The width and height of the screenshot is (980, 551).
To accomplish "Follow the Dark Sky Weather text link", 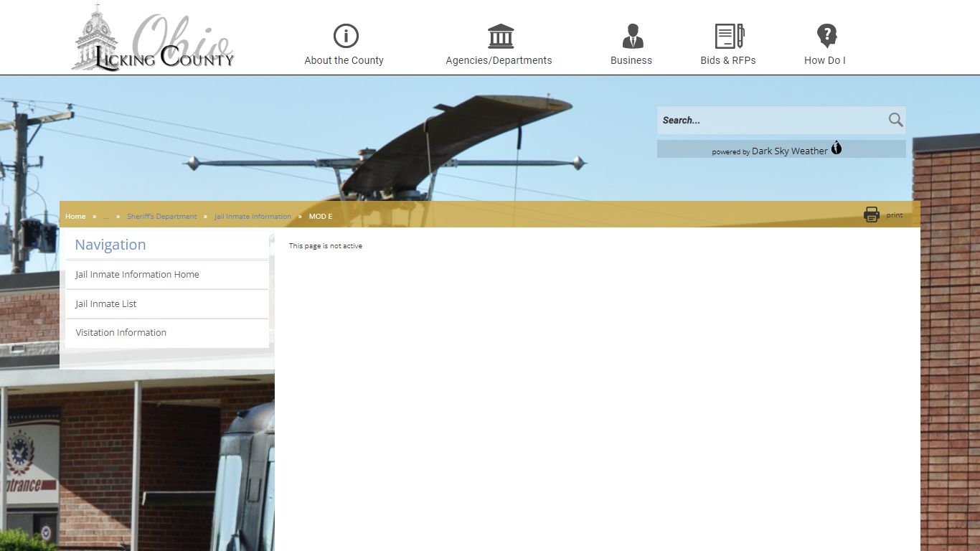I will click(x=789, y=151).
